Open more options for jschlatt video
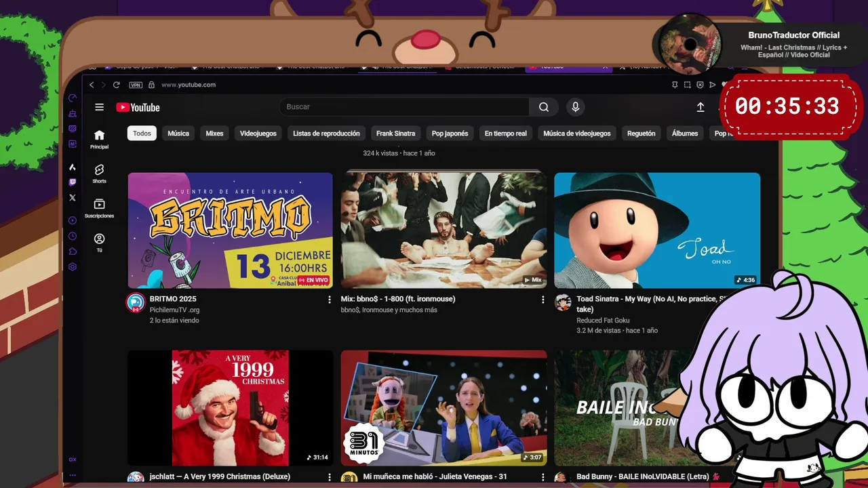Image resolution: width=868 pixels, height=488 pixels. (330, 477)
